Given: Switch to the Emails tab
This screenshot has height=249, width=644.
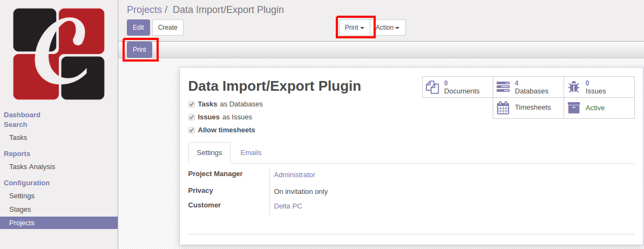Looking at the screenshot, I should tap(251, 153).
